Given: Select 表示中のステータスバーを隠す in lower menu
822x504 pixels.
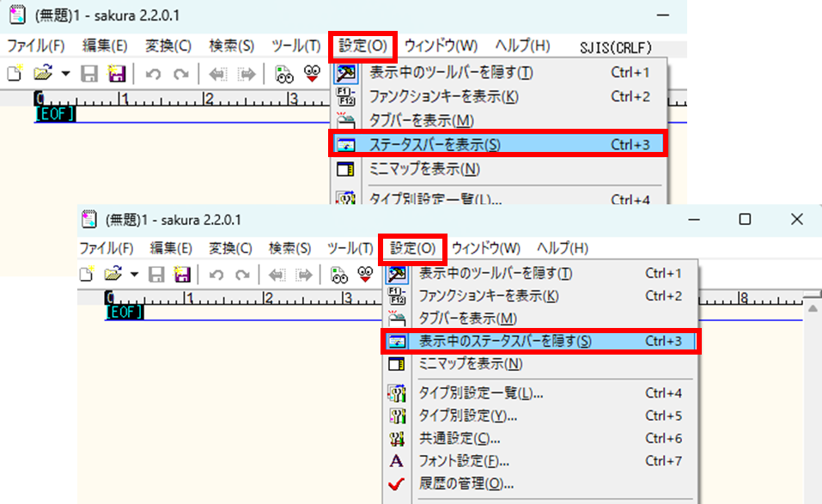Looking at the screenshot, I should [541, 341].
